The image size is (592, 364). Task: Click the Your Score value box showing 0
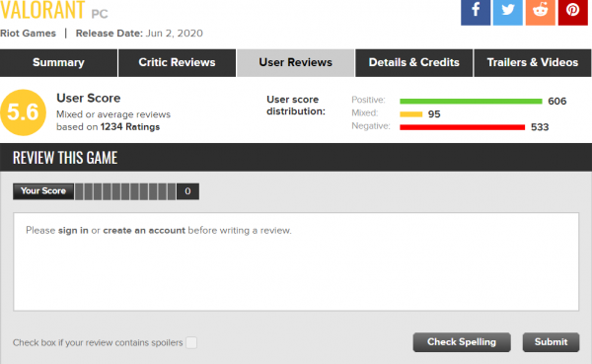click(x=187, y=191)
